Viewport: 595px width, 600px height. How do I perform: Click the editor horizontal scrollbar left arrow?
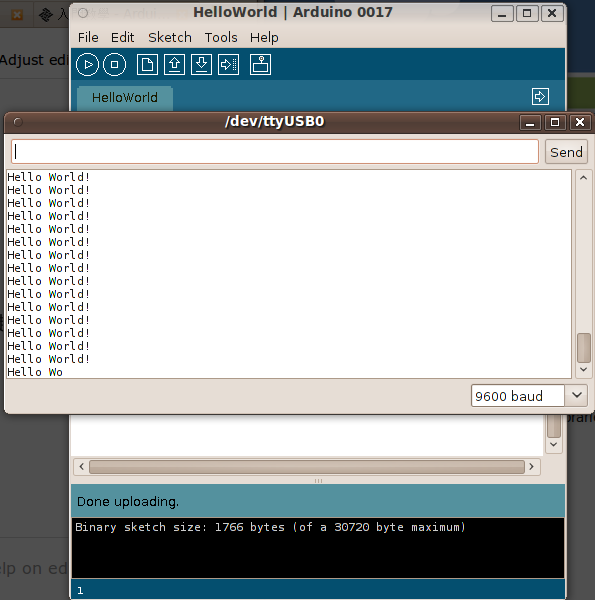[82, 466]
